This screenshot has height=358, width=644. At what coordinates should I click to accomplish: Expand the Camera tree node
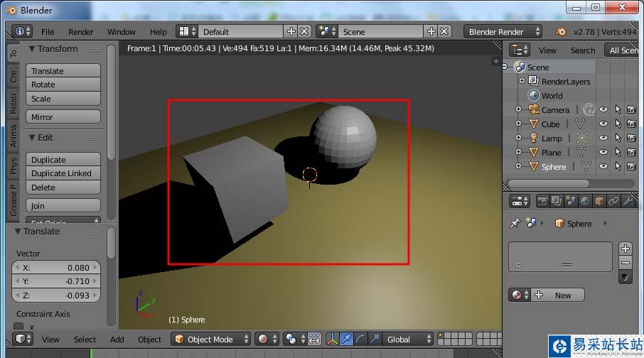click(x=518, y=109)
